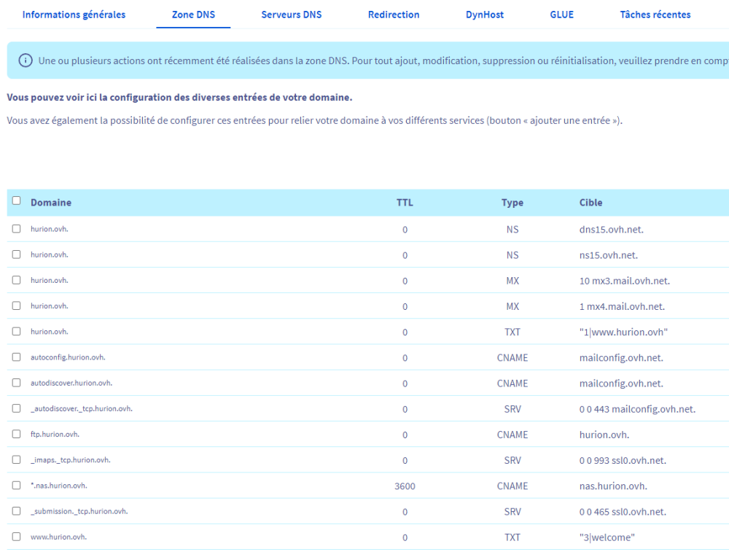Check the box for the dns15.ovh.net NS record
This screenshot has height=560, width=729.
(16, 229)
